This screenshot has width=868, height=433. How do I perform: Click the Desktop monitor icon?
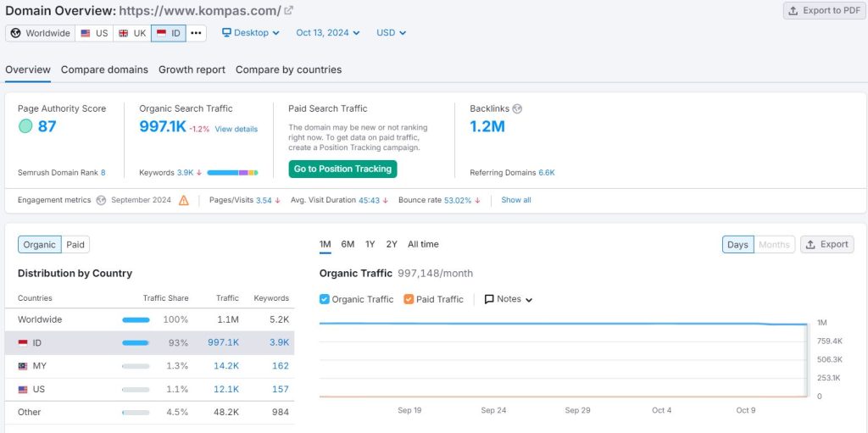coord(226,33)
